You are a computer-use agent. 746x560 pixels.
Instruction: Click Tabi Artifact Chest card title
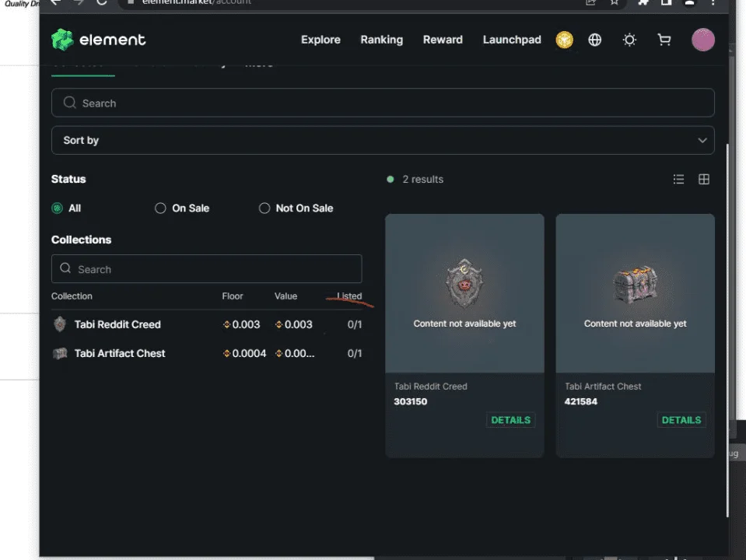click(603, 386)
